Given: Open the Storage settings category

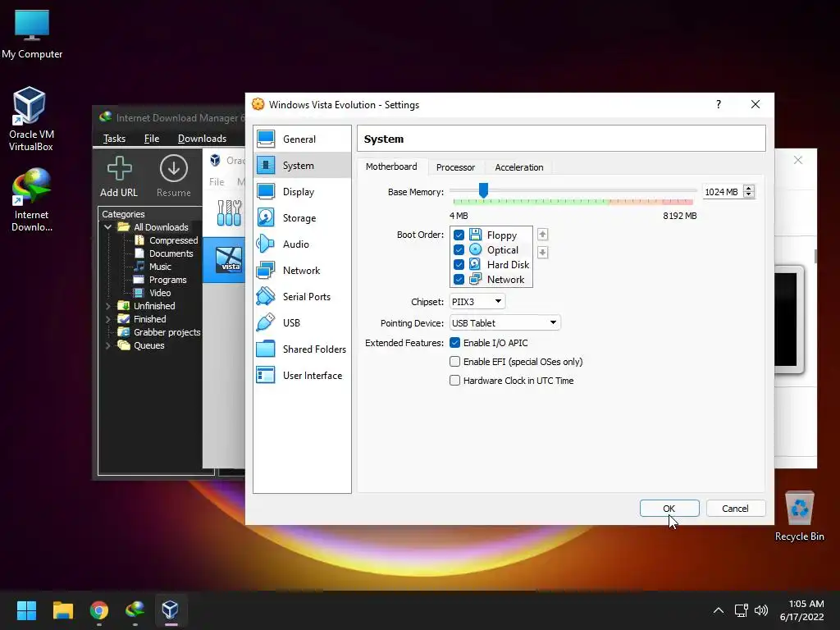Looking at the screenshot, I should (x=302, y=218).
